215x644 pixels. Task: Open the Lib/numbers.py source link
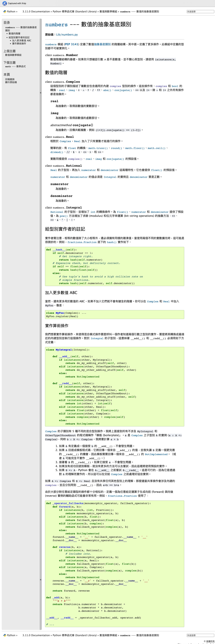(67, 35)
